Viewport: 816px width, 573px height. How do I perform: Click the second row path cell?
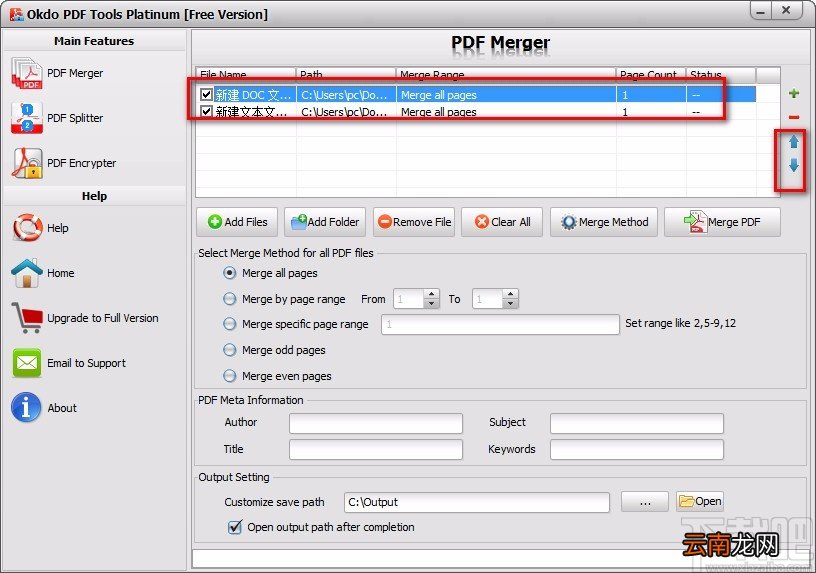click(x=345, y=112)
